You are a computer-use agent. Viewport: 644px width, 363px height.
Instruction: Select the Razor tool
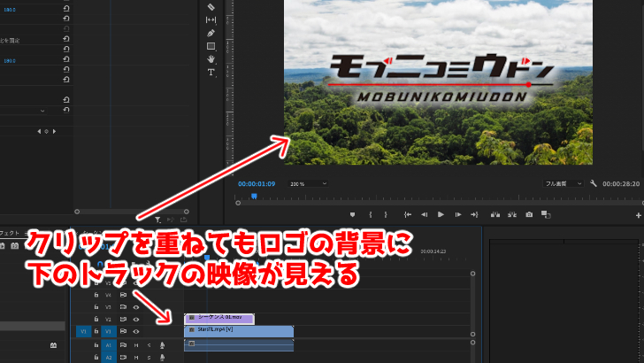(x=211, y=7)
